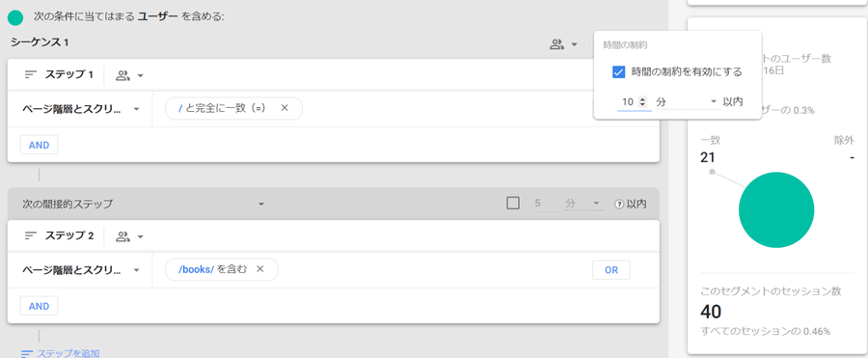Viewport: 868px width, 358px height.
Task: Open the 分 unit dropdown in time constraint popup
Action: pos(687,102)
